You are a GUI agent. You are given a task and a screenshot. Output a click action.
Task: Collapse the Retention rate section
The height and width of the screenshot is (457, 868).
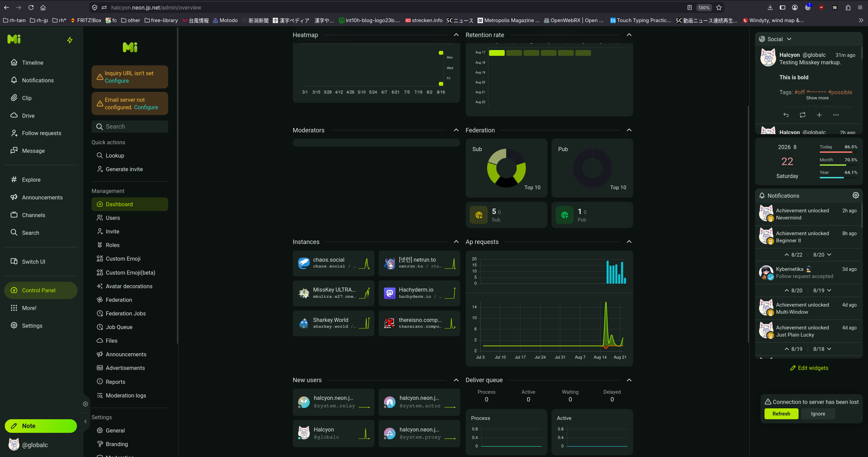pyautogui.click(x=629, y=35)
